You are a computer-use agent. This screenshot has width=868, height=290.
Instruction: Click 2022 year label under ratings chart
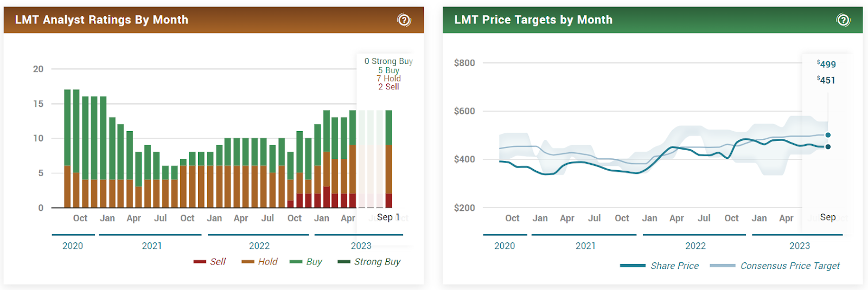259,246
